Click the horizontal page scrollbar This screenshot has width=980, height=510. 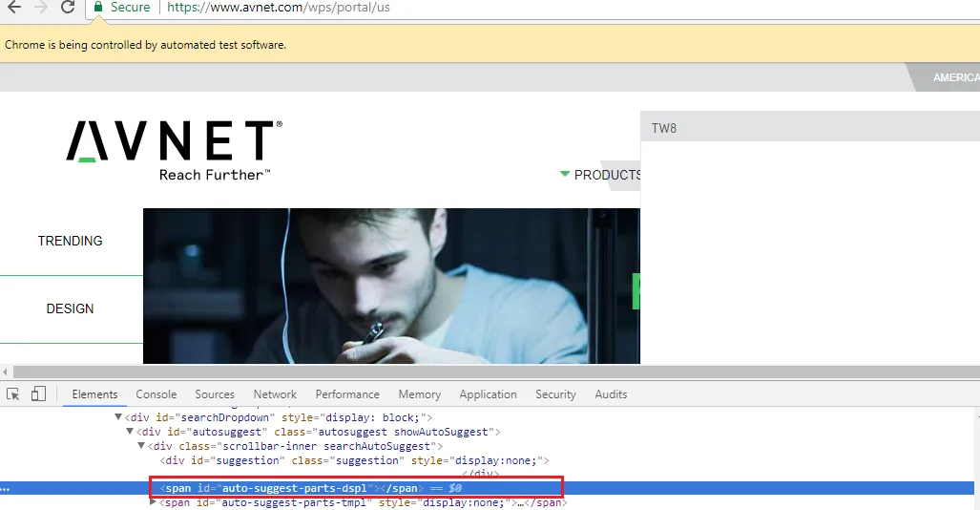coord(496,372)
